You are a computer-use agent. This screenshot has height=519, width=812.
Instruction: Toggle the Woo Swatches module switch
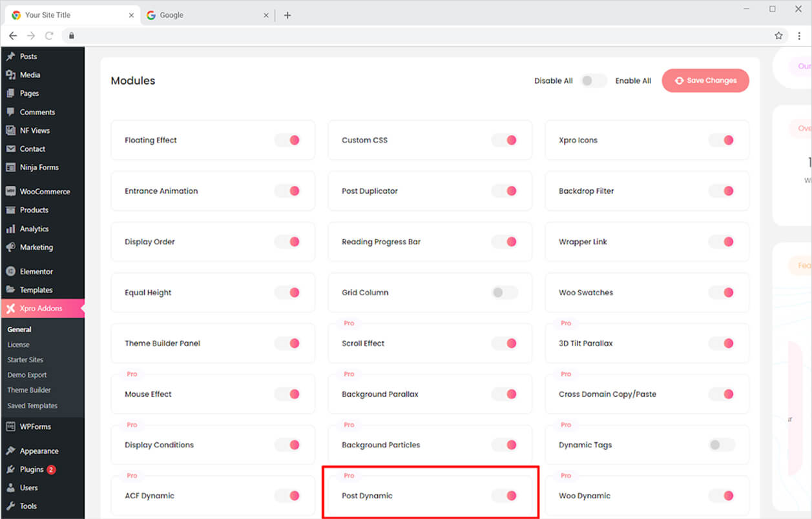point(722,292)
